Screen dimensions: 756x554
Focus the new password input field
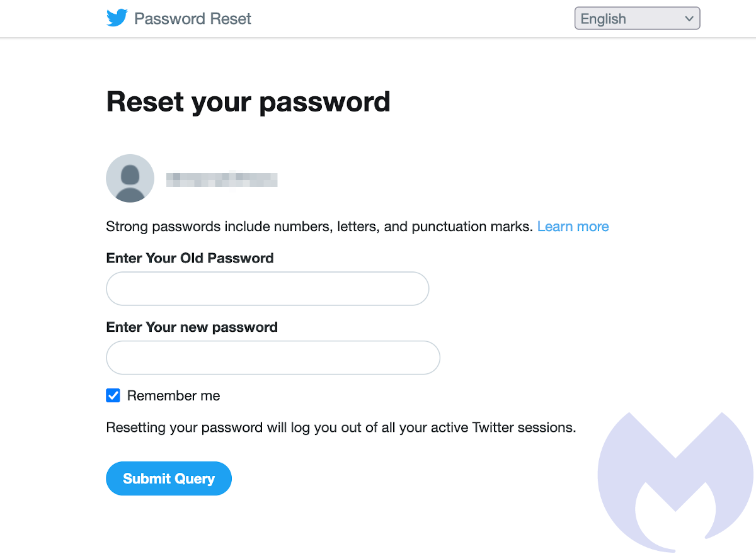[273, 358]
